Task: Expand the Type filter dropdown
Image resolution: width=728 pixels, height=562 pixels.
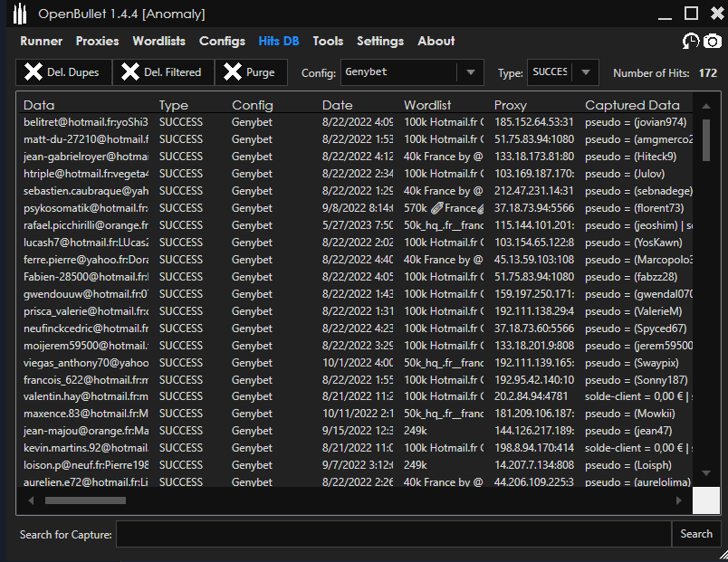Action: [x=587, y=72]
